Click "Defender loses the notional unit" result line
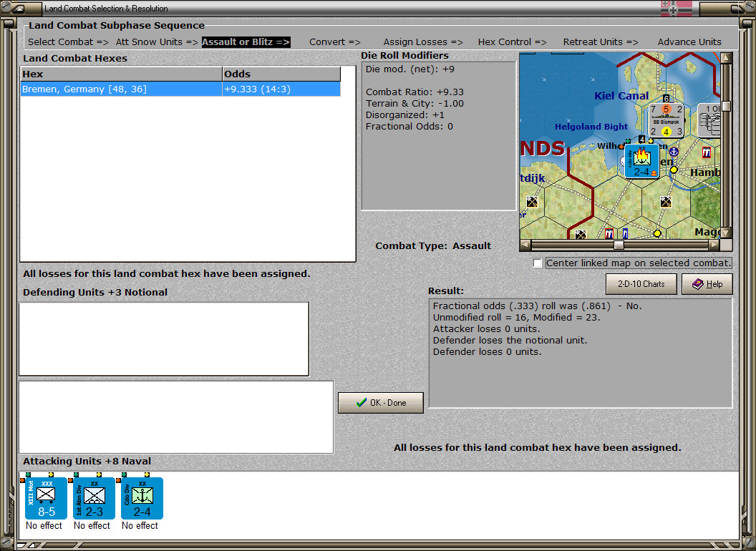The image size is (756, 551). coord(510,341)
